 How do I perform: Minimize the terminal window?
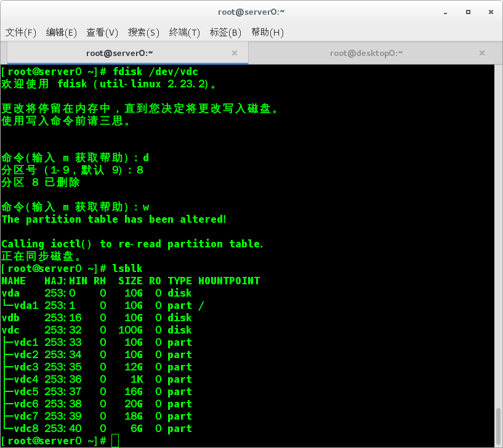[x=445, y=12]
